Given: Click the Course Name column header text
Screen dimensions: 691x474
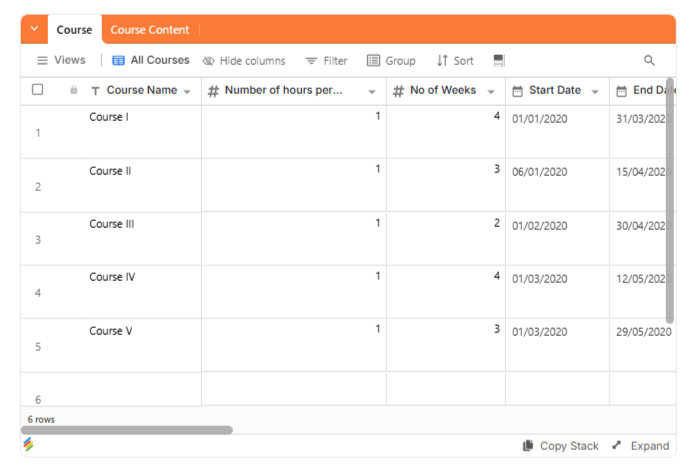Looking at the screenshot, I should (142, 90).
